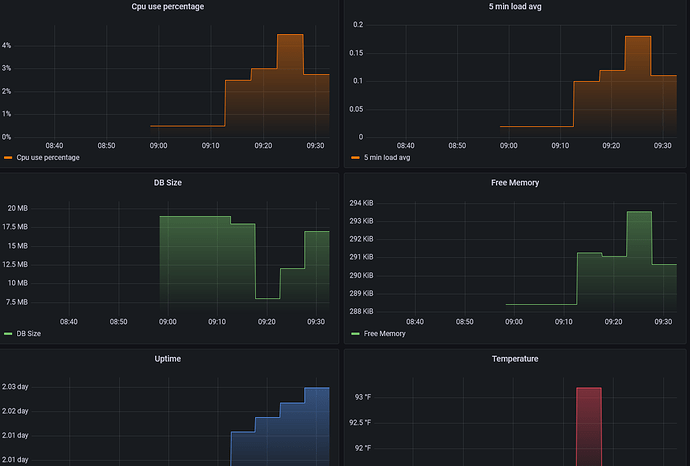Click the top blue step in Uptime chart

pos(317,388)
